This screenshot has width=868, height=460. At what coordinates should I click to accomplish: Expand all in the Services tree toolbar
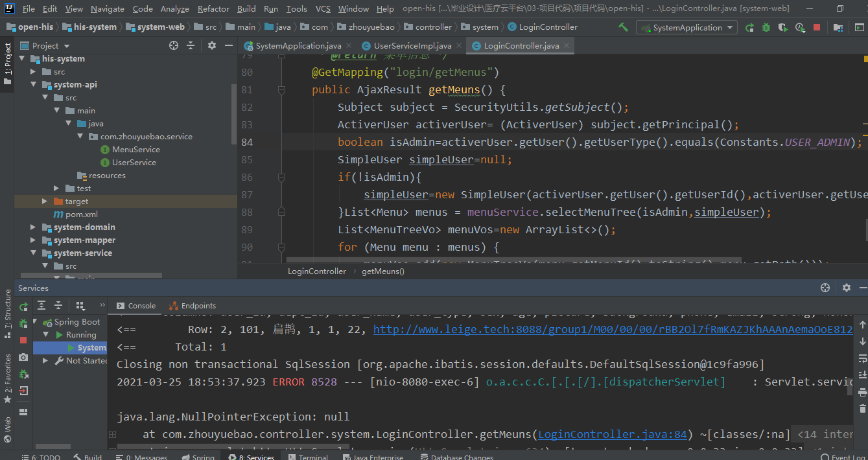coord(41,306)
